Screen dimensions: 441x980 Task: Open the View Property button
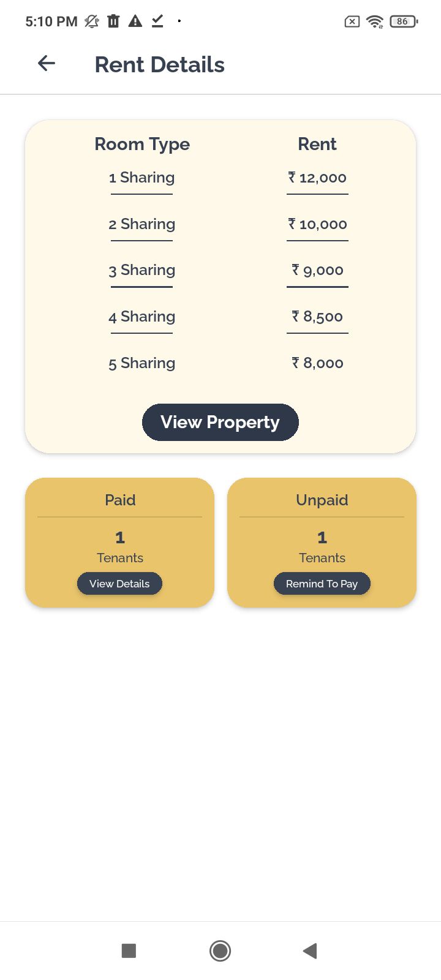221,422
